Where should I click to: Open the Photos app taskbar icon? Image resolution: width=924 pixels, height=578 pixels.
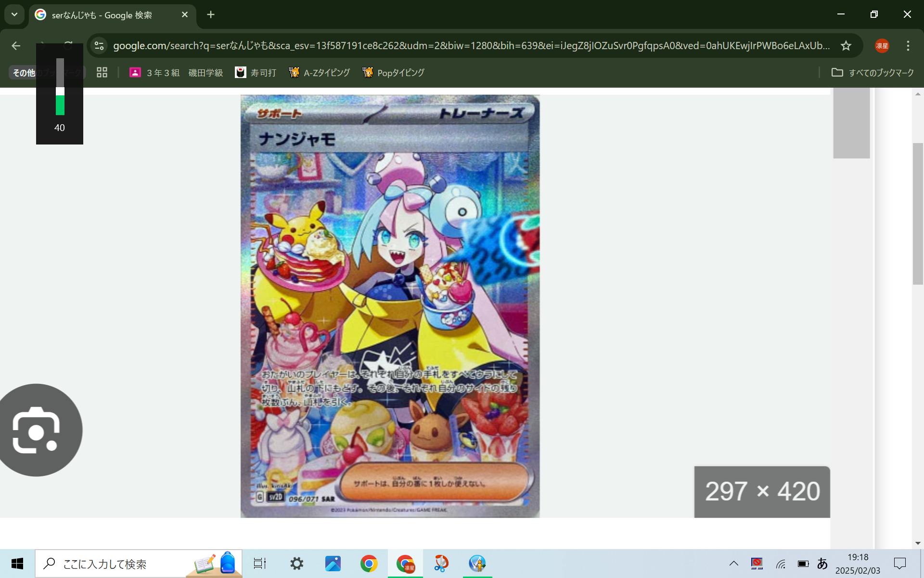coord(333,564)
